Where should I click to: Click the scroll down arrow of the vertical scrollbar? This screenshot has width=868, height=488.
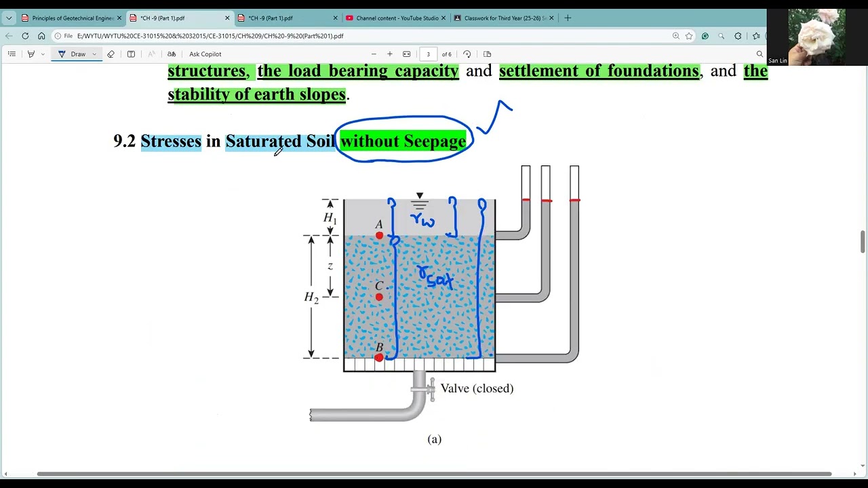pyautogui.click(x=863, y=466)
